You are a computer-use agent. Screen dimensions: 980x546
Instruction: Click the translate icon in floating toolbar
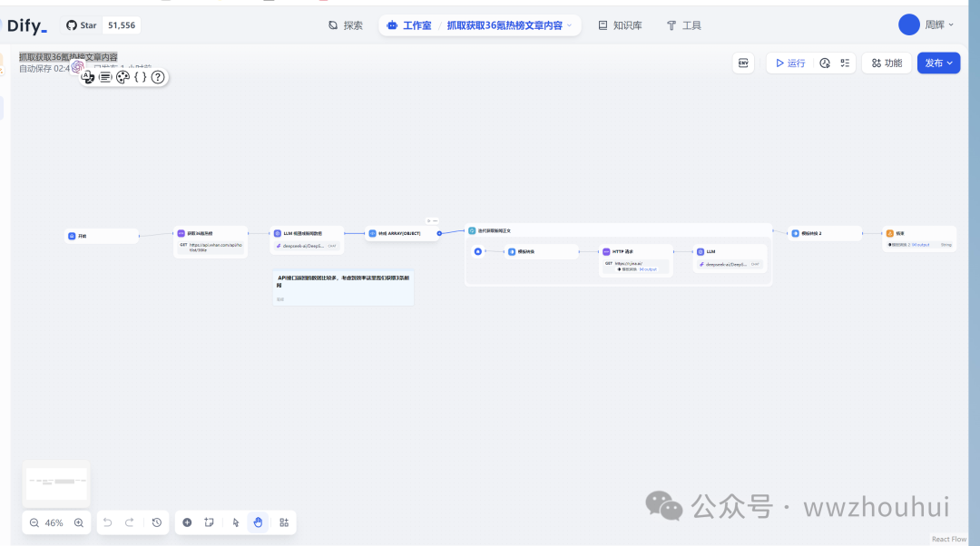click(x=88, y=77)
